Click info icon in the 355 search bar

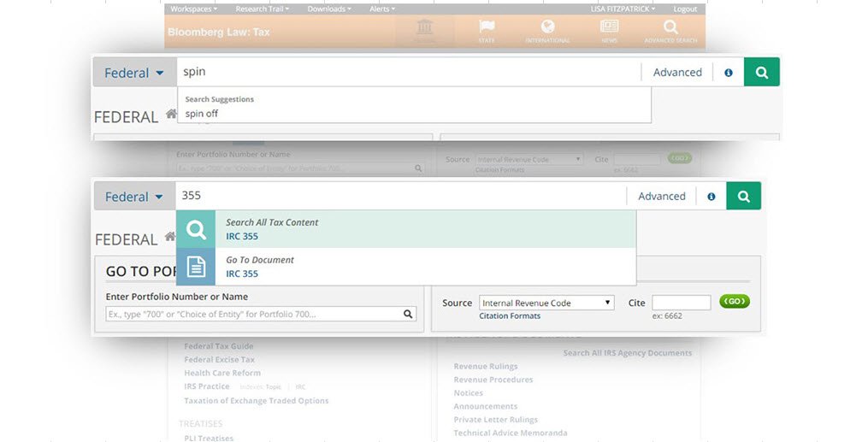(712, 197)
